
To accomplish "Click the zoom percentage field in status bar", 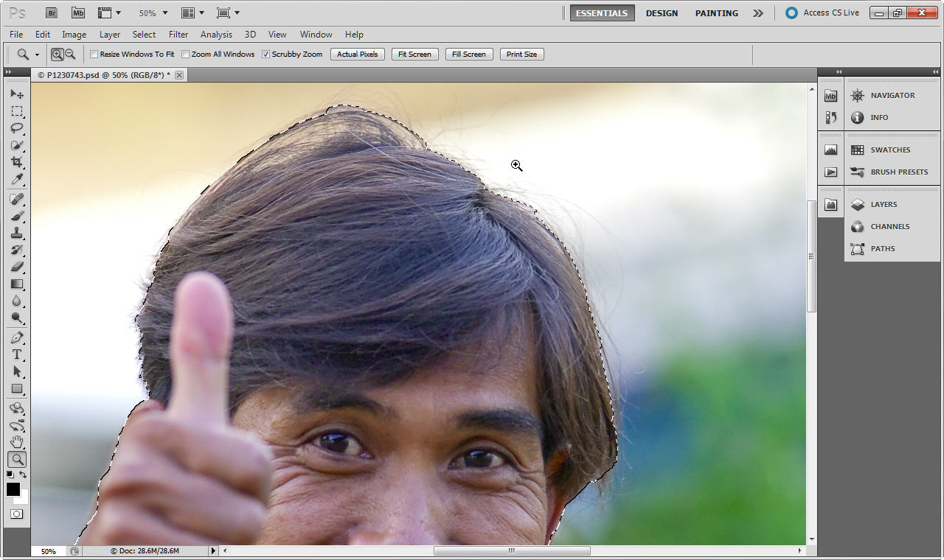I will click(49, 550).
